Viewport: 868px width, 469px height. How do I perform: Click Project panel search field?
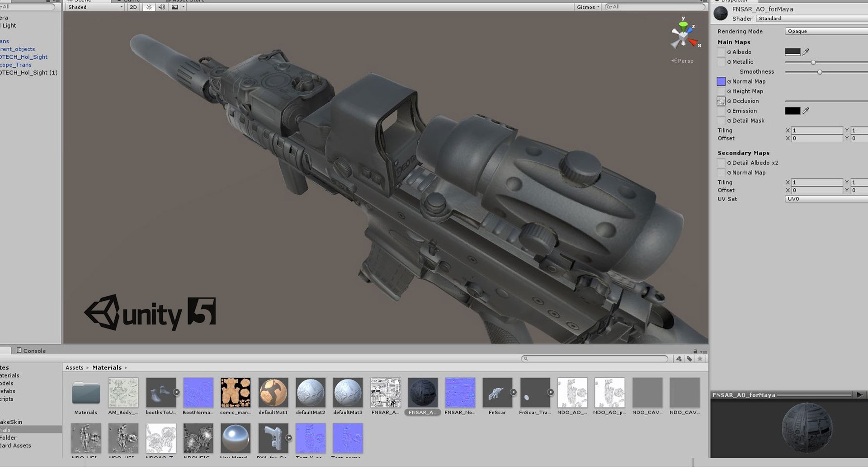pos(594,359)
